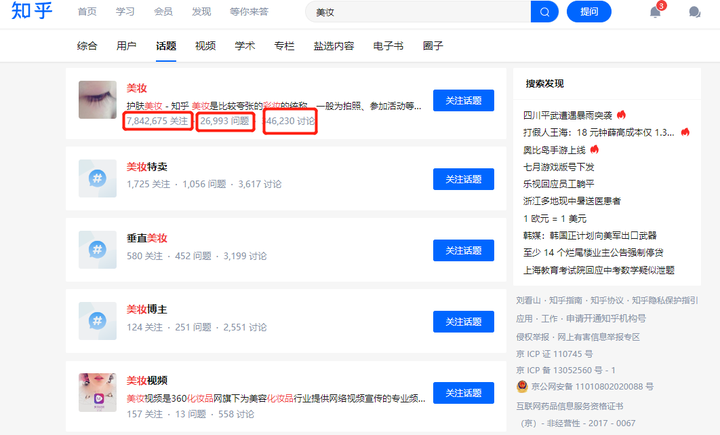This screenshot has width=720, height=435.
Task: Select the 话题 search tab
Action: click(166, 45)
